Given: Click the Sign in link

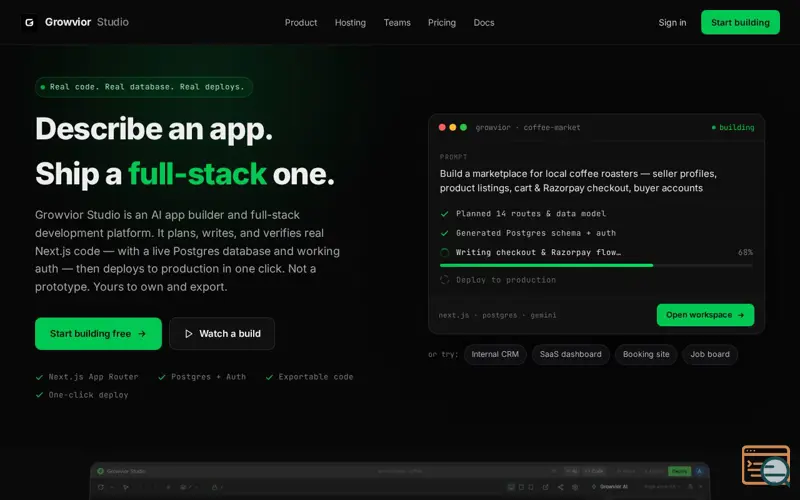Looking at the screenshot, I should click(x=672, y=22).
